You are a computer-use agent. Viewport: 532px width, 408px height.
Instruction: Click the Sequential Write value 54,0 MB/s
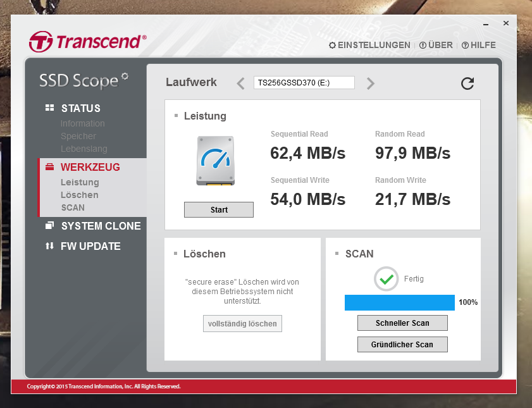307,199
